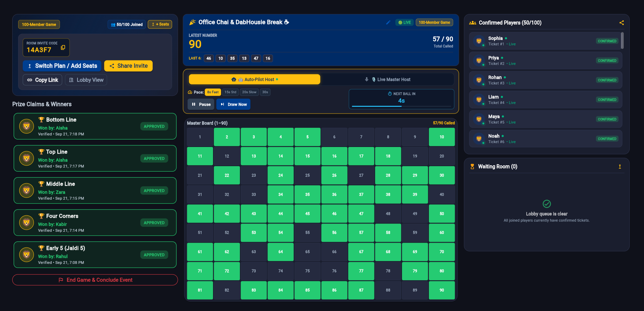Click share icon in Confirmed Players header
This screenshot has height=311, width=644.
click(622, 23)
